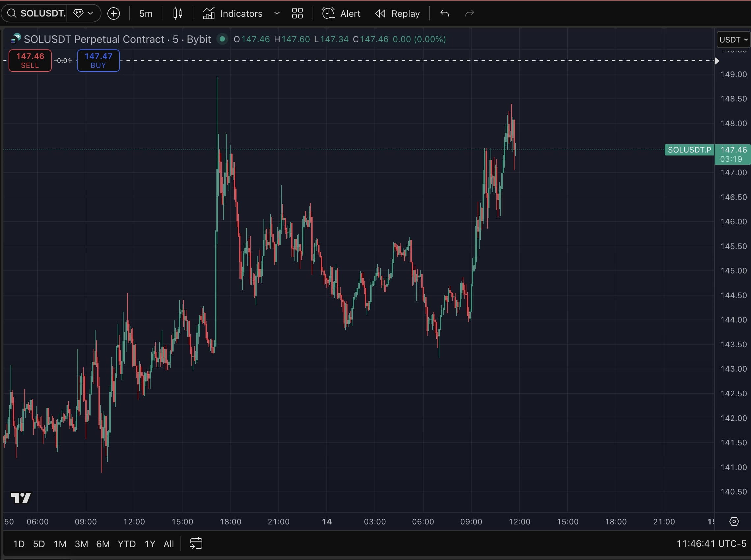Open the chart settings gear near time axis

[x=734, y=521]
